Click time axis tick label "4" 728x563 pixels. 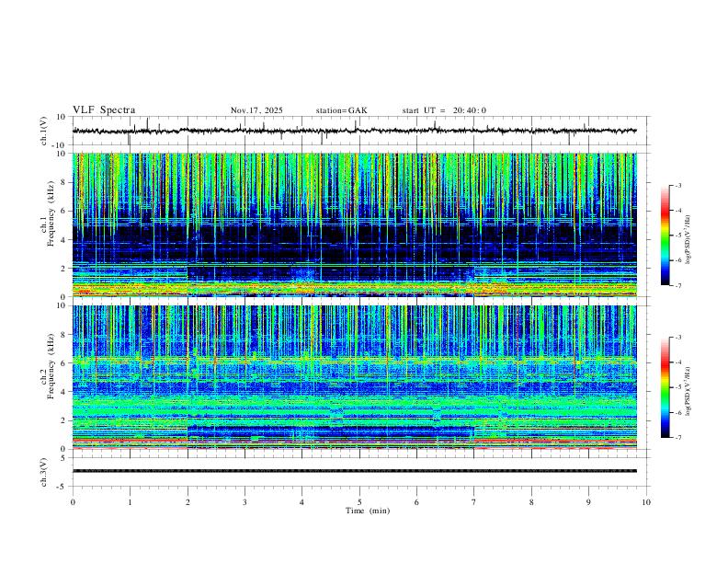tap(302, 502)
